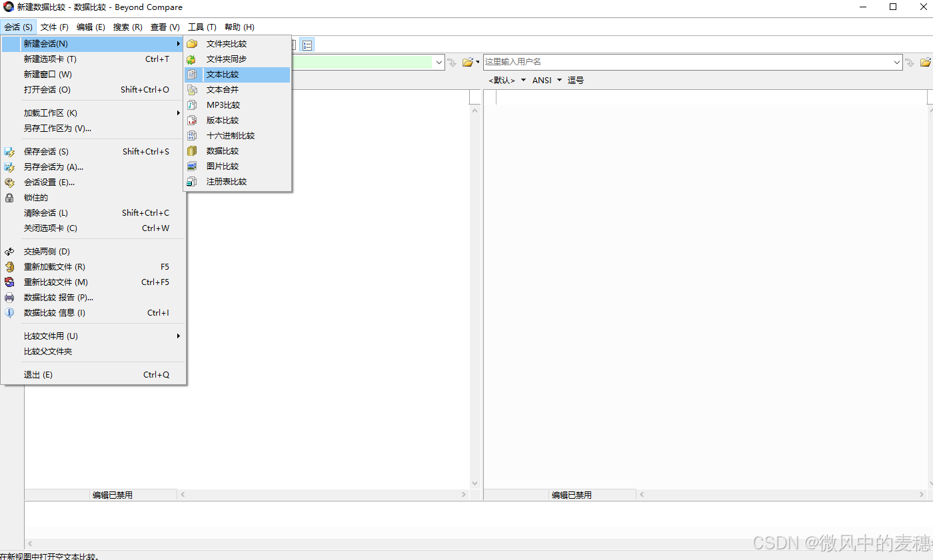Open 数据比较 报告 (P)... printer icon
The height and width of the screenshot is (560, 933).
[x=9, y=298]
